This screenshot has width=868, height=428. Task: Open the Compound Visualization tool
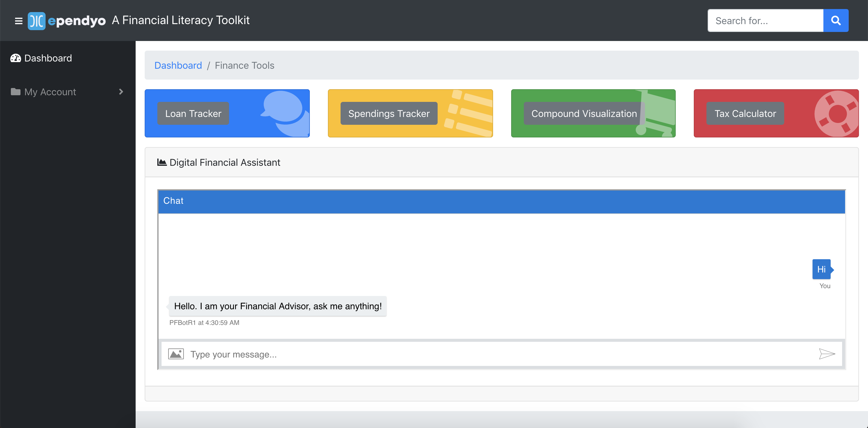pyautogui.click(x=583, y=114)
